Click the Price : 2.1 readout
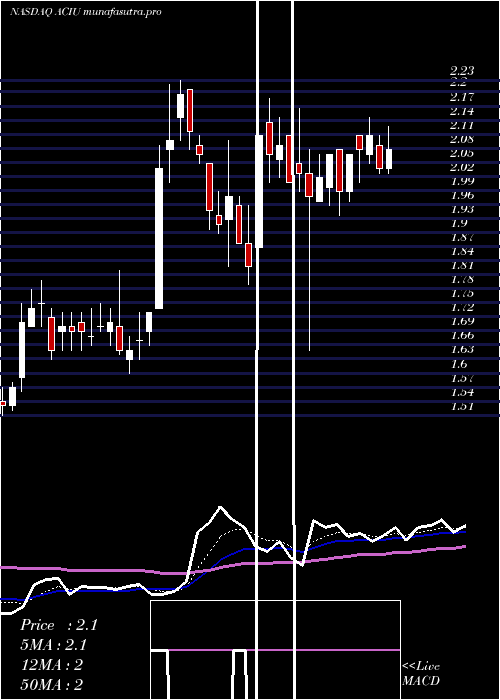The height and width of the screenshot is (700, 500). click(58, 625)
